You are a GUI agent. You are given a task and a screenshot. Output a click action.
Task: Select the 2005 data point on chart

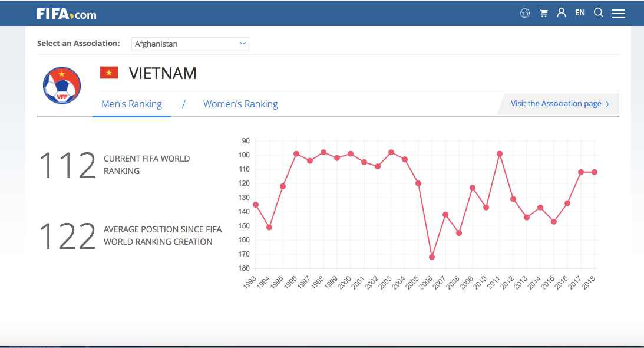(418, 183)
